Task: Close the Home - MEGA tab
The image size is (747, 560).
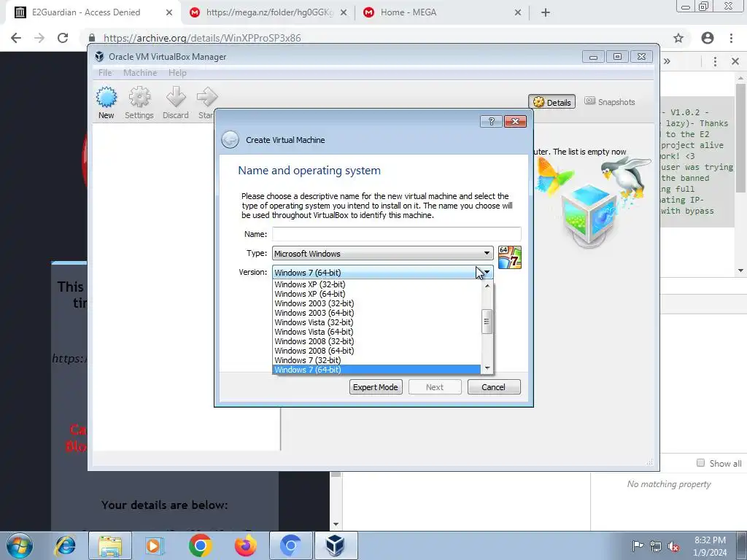Action: pos(518,12)
